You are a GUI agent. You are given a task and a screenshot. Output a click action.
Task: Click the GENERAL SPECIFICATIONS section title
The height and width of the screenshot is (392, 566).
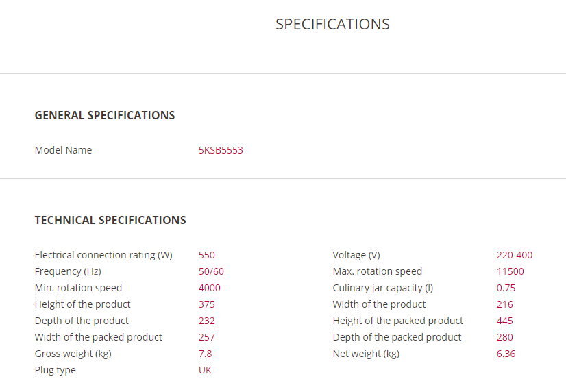click(x=105, y=115)
